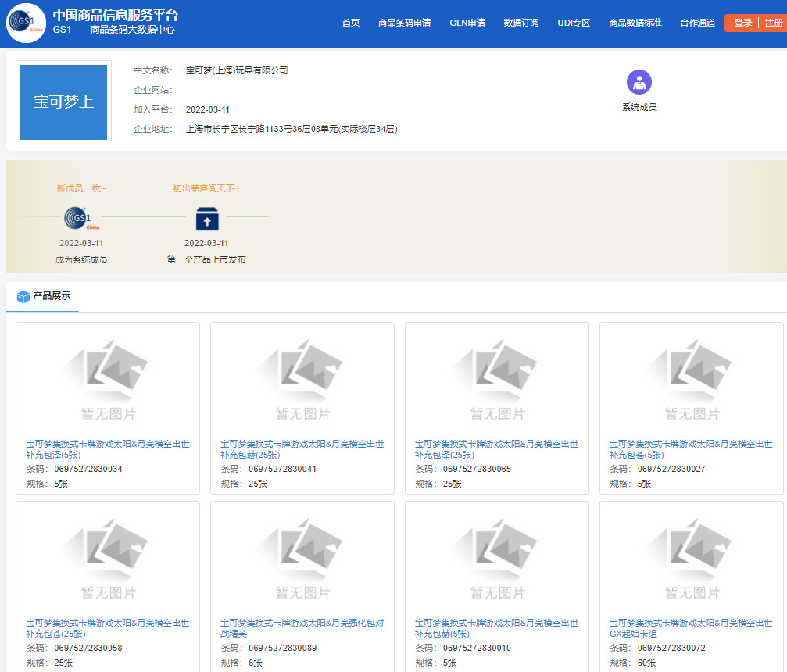Open product link 强化包对战精英
This screenshot has width=787, height=672.
(x=302, y=627)
